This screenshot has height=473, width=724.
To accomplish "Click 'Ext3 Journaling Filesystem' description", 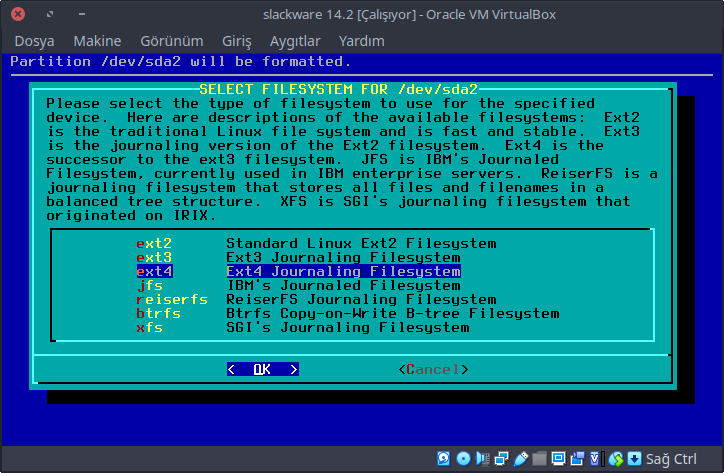I will tap(343, 257).
